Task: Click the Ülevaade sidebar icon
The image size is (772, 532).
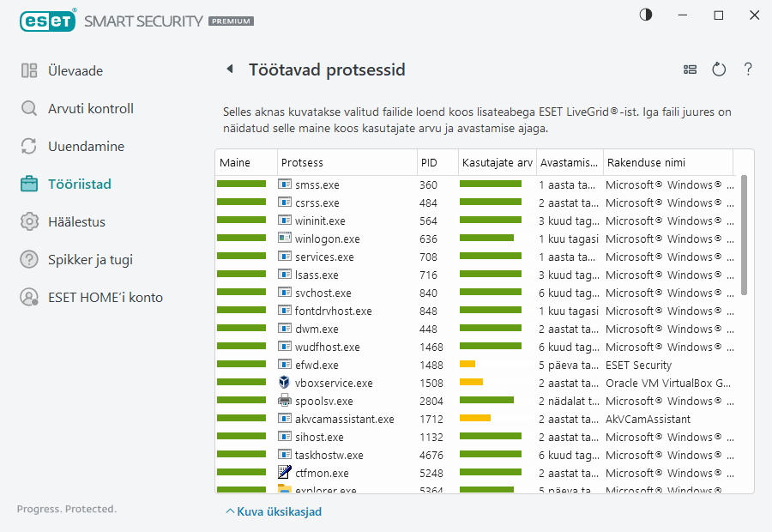Action: point(29,70)
